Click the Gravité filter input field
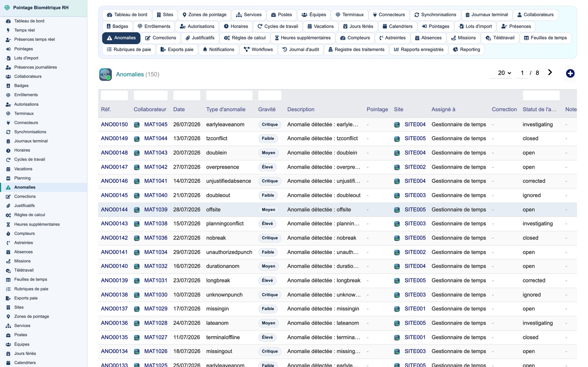The height and width of the screenshot is (367, 588). (x=270, y=96)
